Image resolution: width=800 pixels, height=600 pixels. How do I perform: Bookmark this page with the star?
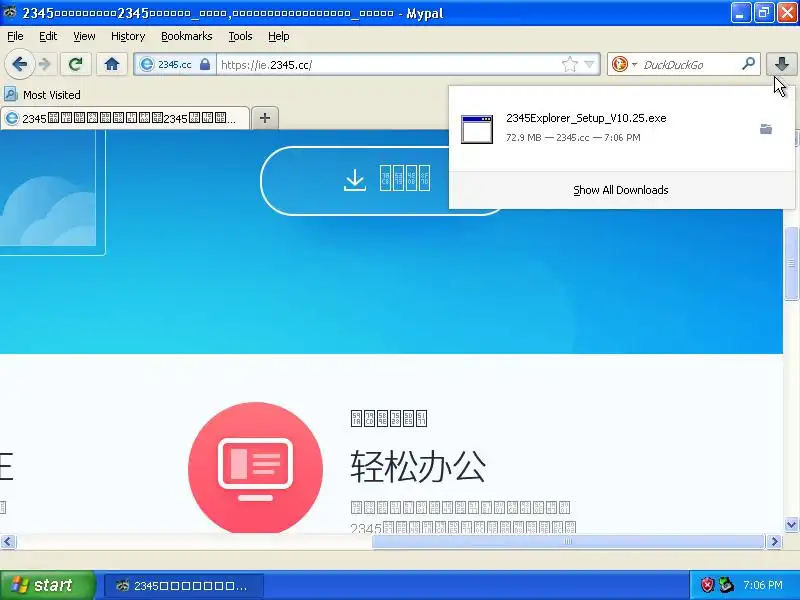(569, 64)
